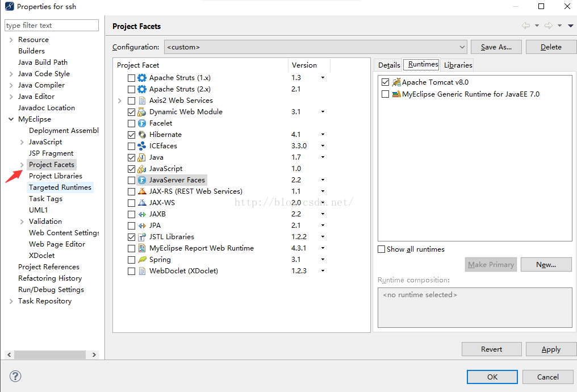Click the JAXB facet icon
577x392 pixels.
tap(142, 214)
